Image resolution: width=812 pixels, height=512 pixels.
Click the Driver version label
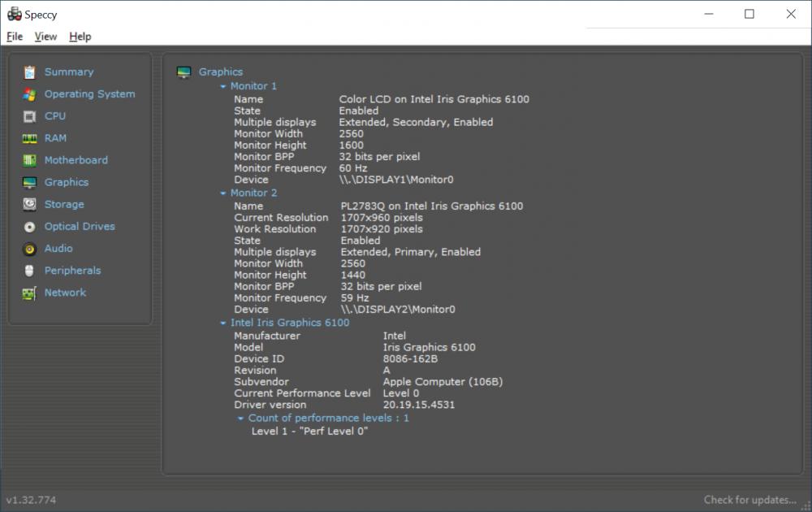[x=270, y=405]
